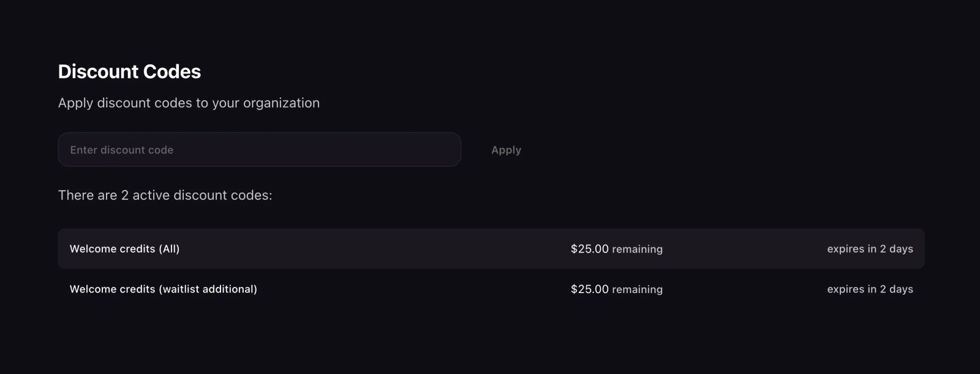Click 'There are 2 active discount codes' text
The height and width of the screenshot is (374, 980).
point(165,196)
